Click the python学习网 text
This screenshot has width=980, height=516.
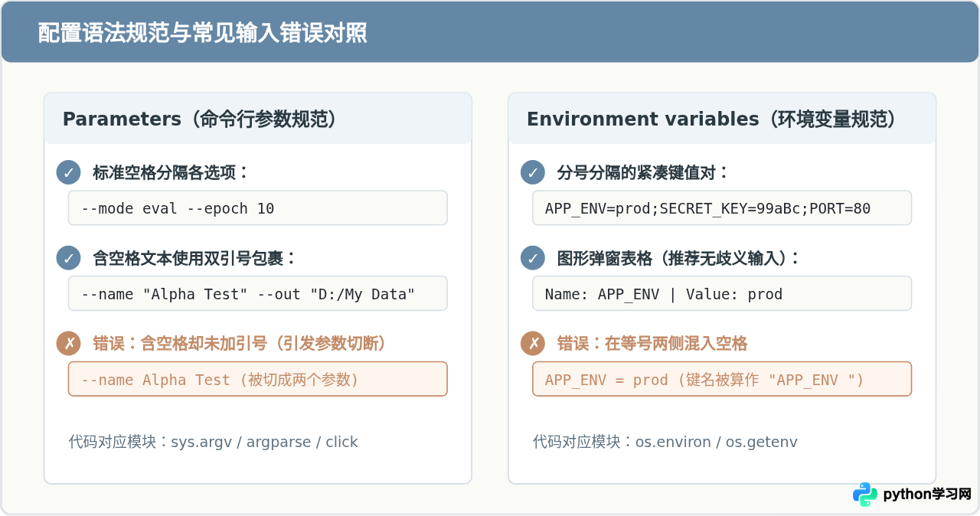pos(927,495)
